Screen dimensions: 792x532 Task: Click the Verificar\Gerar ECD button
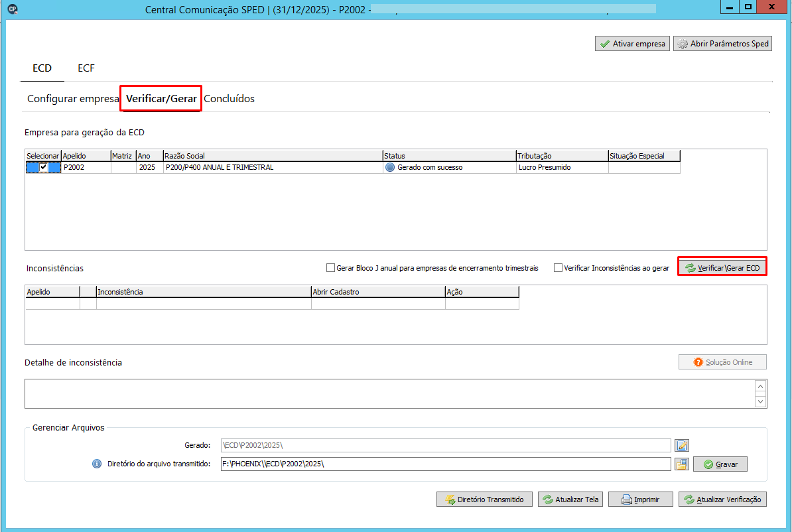(x=722, y=268)
